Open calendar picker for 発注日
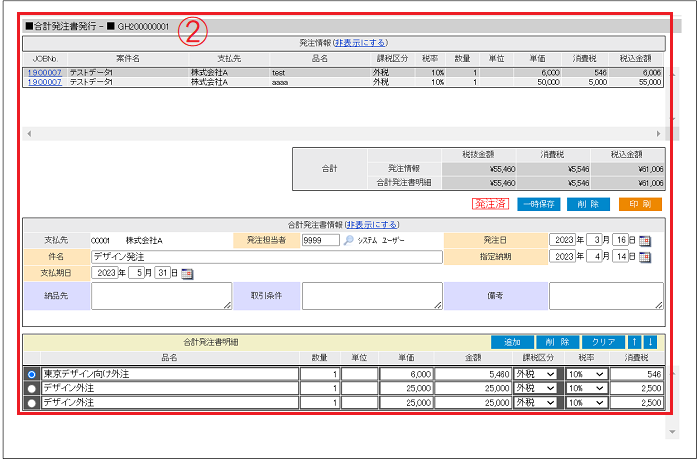The height and width of the screenshot is (461, 700). 645,241
